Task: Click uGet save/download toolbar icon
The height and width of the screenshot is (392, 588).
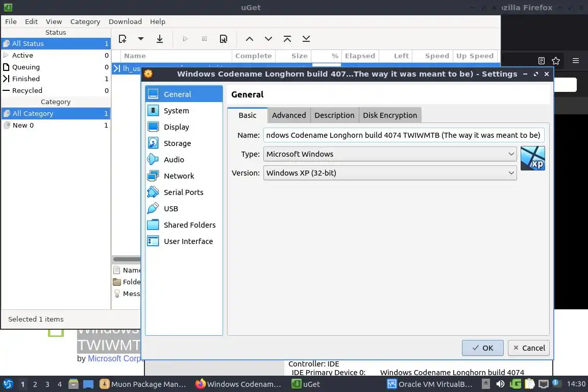Action: (x=160, y=39)
